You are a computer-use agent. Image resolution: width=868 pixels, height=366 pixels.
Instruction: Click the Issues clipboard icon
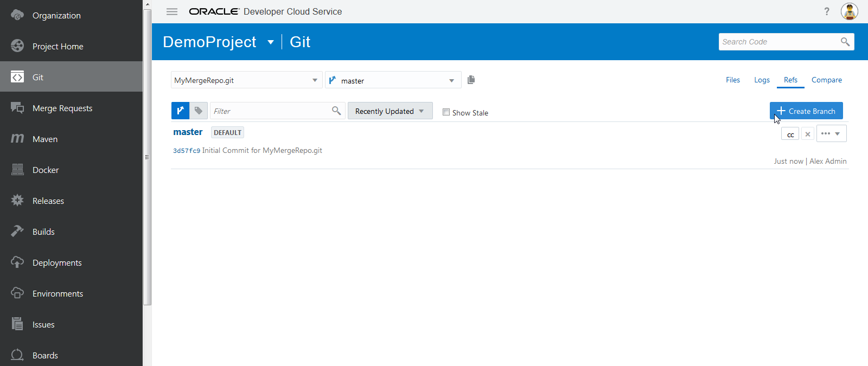click(x=17, y=324)
